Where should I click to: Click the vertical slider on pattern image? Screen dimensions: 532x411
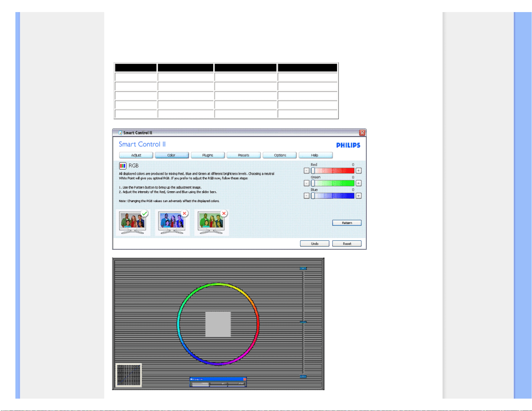(x=303, y=322)
